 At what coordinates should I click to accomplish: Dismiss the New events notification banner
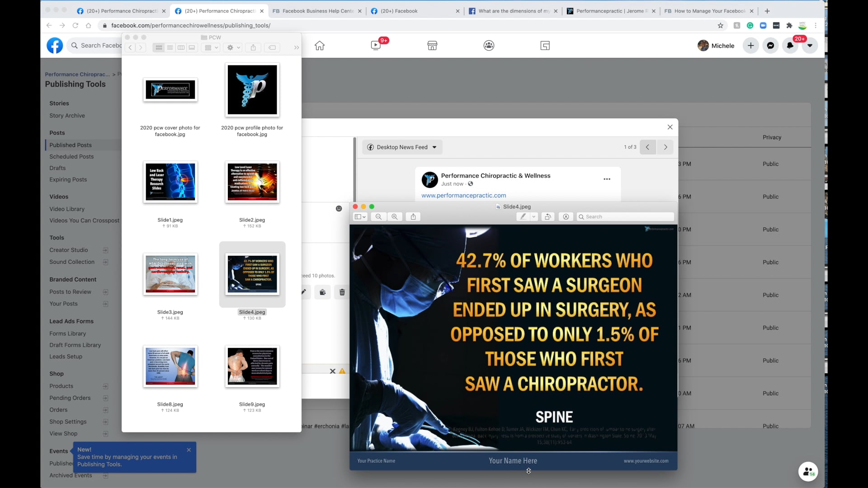pos(189,450)
